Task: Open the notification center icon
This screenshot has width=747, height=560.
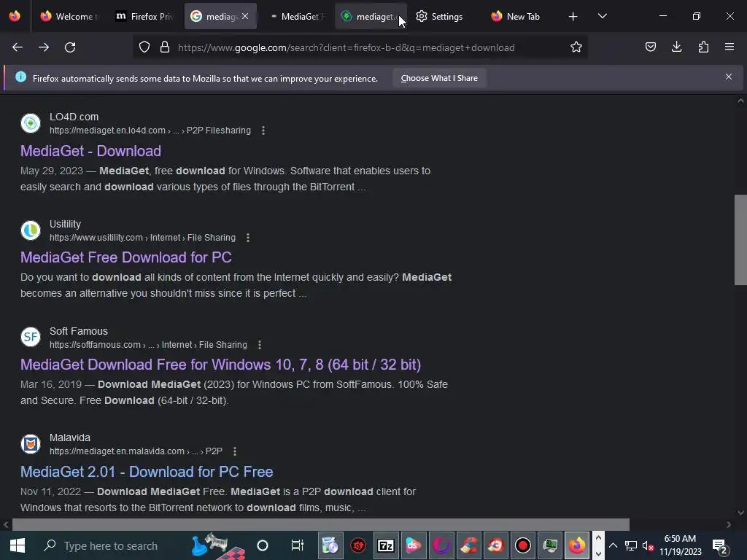Action: coord(719,545)
